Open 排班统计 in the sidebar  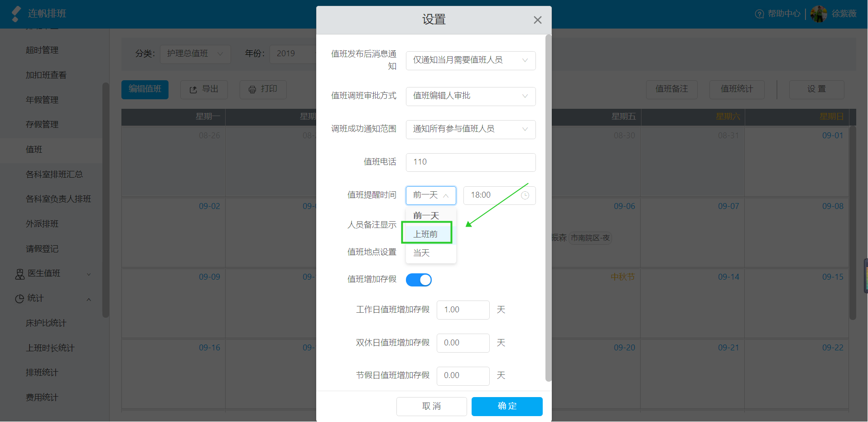tap(42, 373)
